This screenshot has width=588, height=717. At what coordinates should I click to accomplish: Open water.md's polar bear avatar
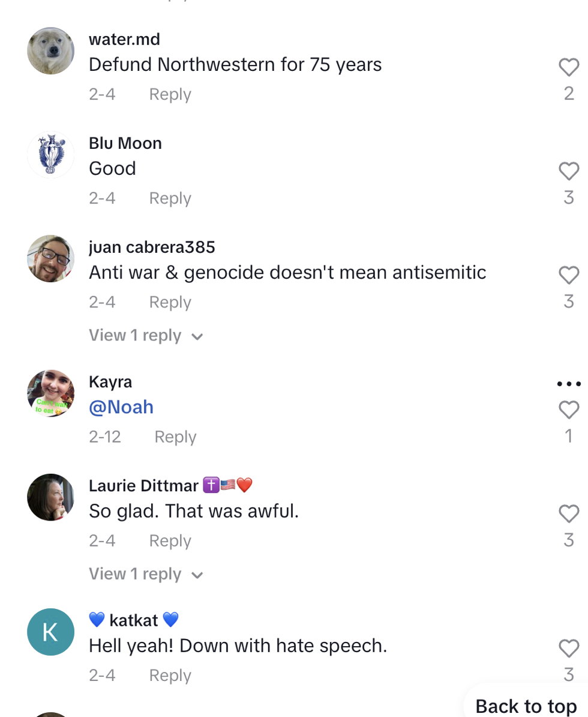[51, 51]
